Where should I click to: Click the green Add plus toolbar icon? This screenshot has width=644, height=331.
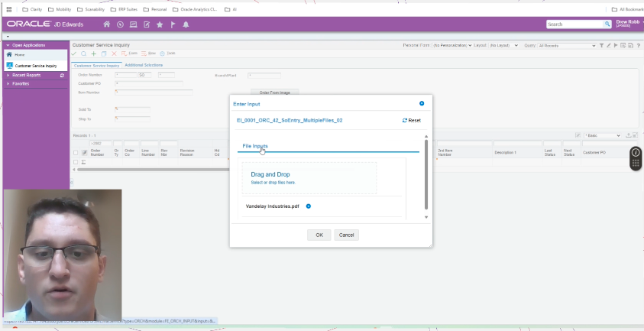(93, 54)
